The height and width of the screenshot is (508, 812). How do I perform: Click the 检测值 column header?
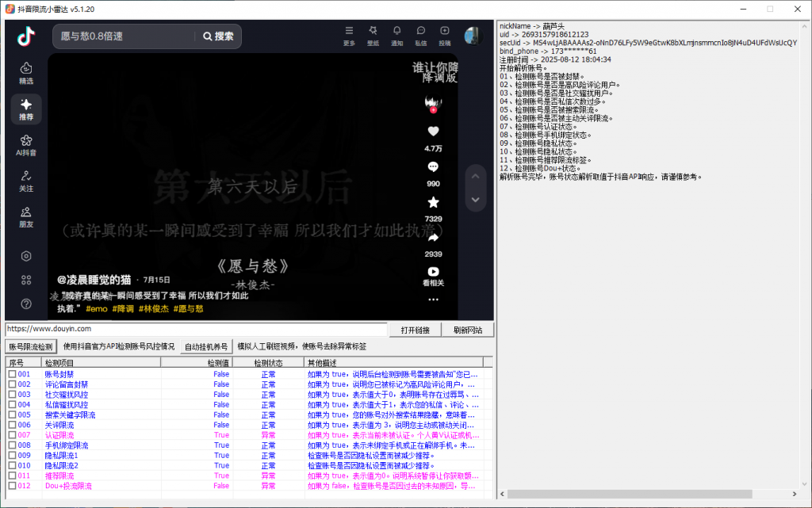point(197,363)
